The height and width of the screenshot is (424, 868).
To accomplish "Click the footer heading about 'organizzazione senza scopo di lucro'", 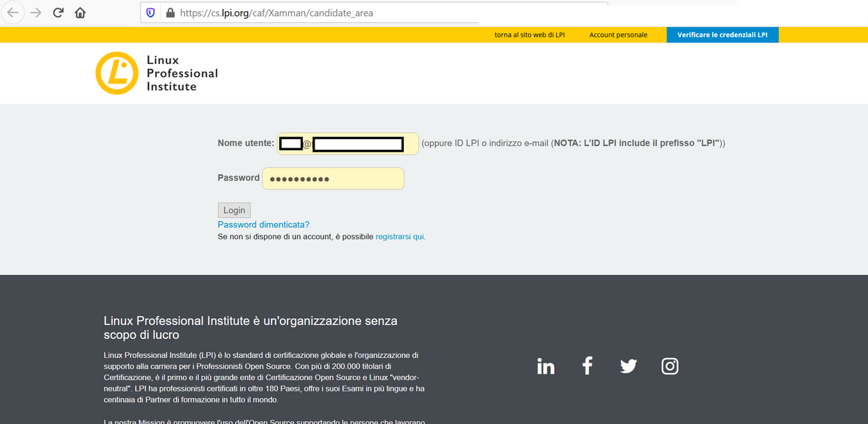I will pyautogui.click(x=251, y=328).
